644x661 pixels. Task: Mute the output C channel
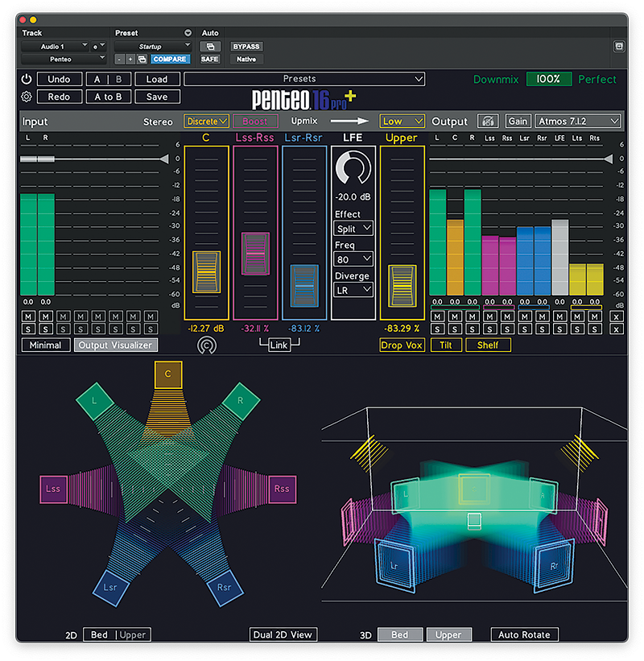click(455, 316)
